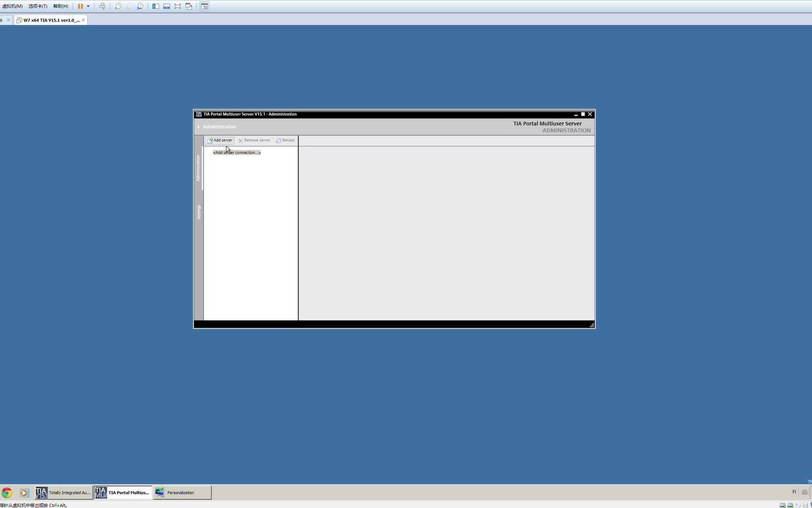Maximize the TIA Portal Multiuser Server window
Screen dimensions: 812x508
(x=583, y=114)
